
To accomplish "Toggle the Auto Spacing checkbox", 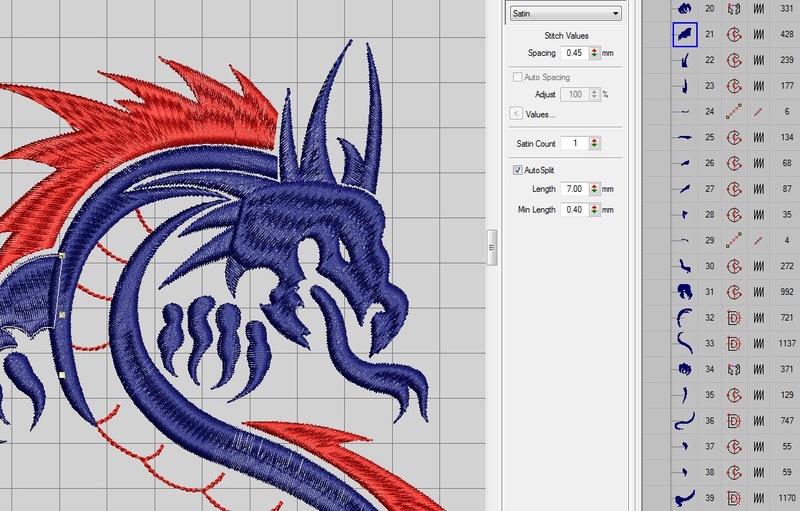I will pos(517,77).
